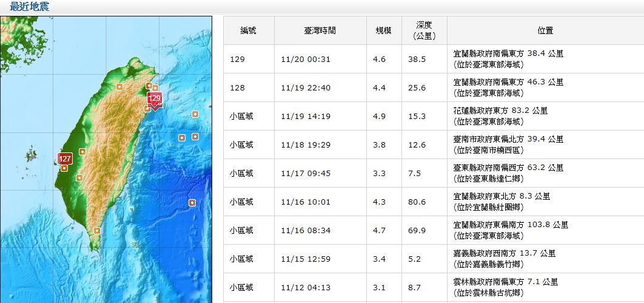Image resolution: width=644 pixels, height=303 pixels.
Task: Click 小區域 label in the 11/12 04:13 row
Action: 241,288
